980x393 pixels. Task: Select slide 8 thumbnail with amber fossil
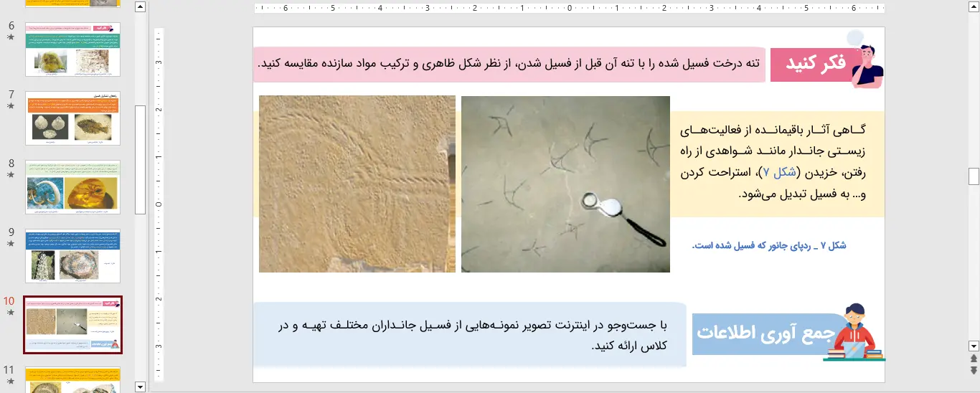click(72, 186)
